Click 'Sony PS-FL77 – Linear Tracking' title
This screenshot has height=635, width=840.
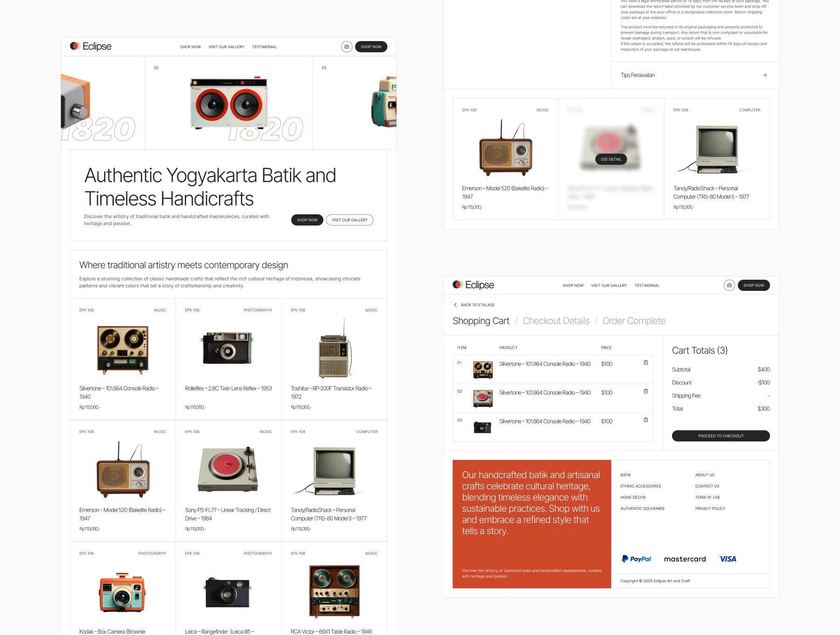tap(228, 514)
